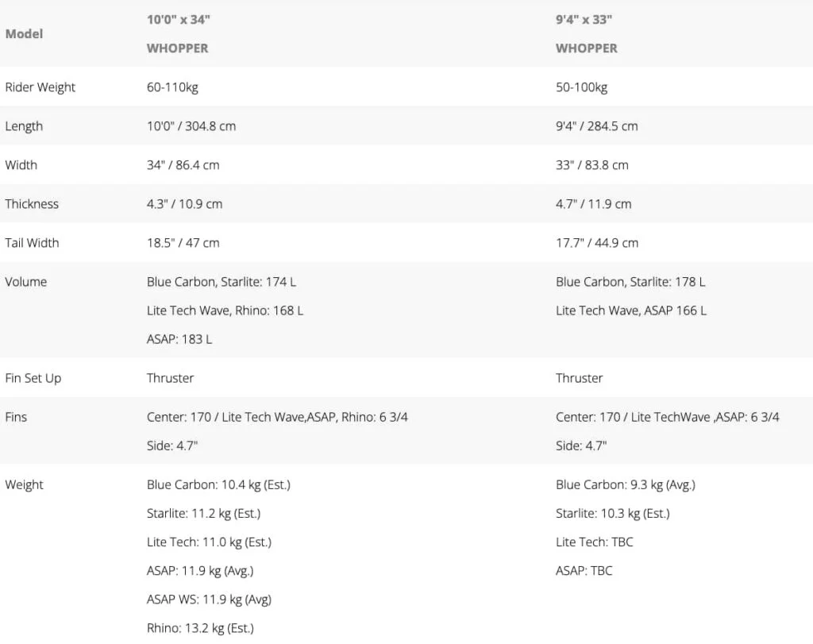Image resolution: width=813 pixels, height=644 pixels.
Task: Click the 60-110kg rider weight value
Action: click(172, 87)
